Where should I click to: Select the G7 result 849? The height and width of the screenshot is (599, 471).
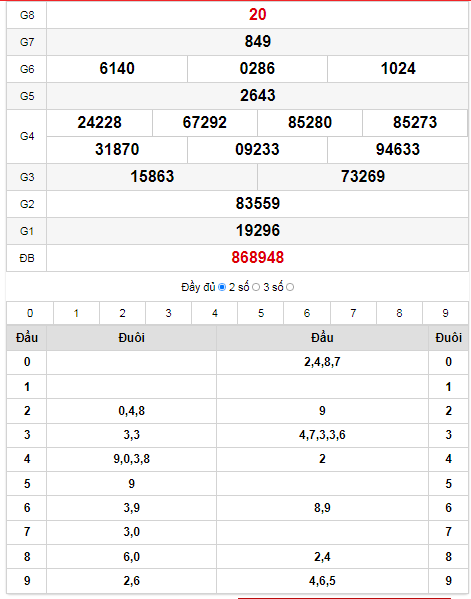pos(257,41)
